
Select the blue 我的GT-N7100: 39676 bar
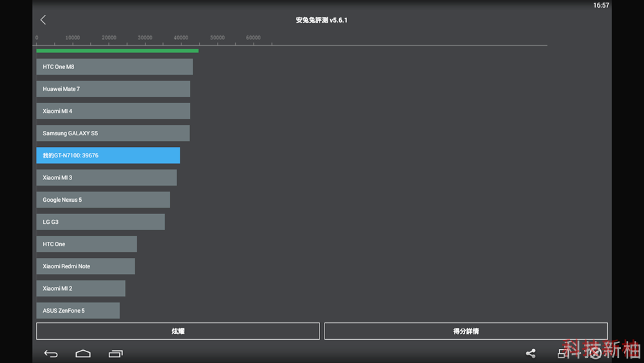point(108,155)
